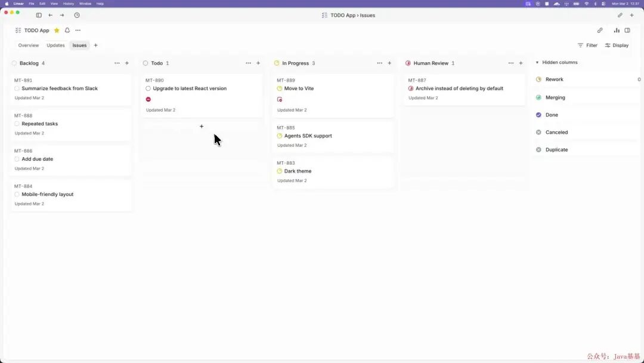This screenshot has height=363, width=644.
Task: Click issue ID MT-887
Action: [x=417, y=80]
